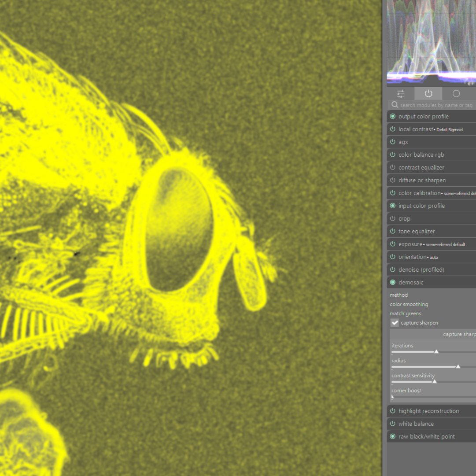Screen dimensions: 476x476
Task: Disable the output color profile module
Action: (393, 116)
